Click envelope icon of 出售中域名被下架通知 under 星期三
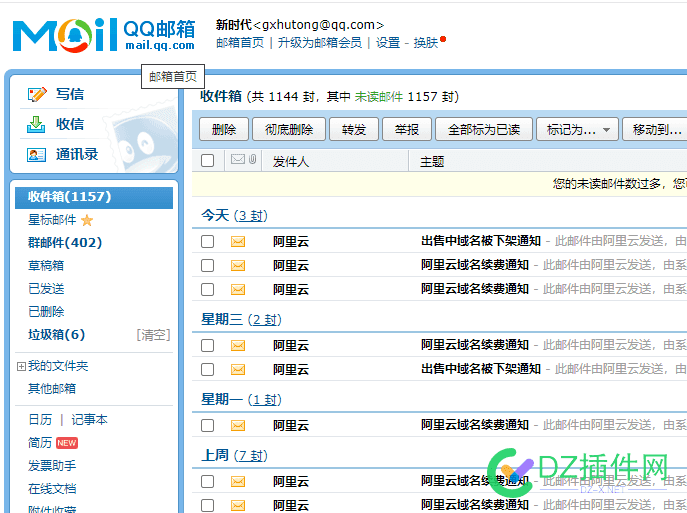The height and width of the screenshot is (513, 687). tap(238, 370)
